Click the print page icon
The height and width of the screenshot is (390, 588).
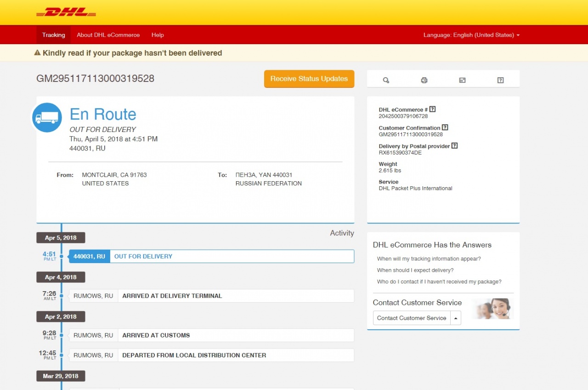tap(424, 80)
